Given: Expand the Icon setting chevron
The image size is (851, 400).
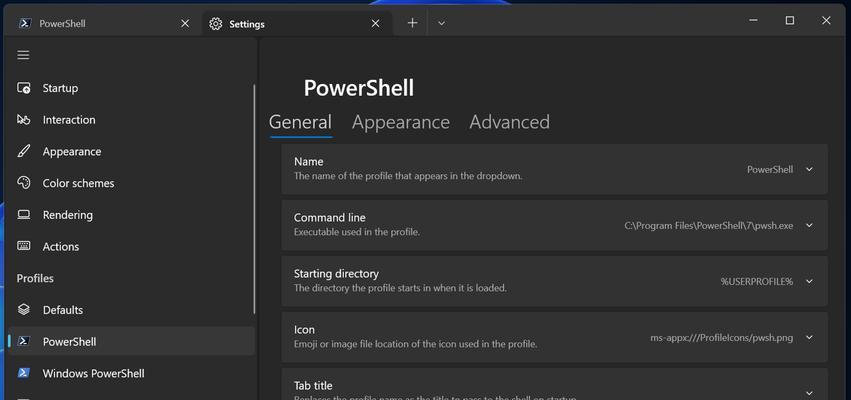Looking at the screenshot, I should [x=809, y=337].
